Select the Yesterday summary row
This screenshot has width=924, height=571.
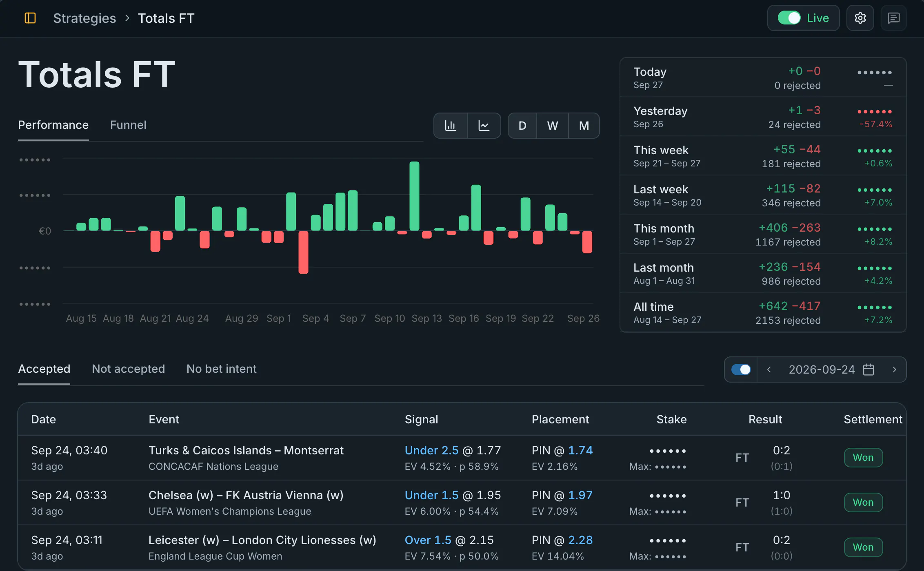click(763, 117)
